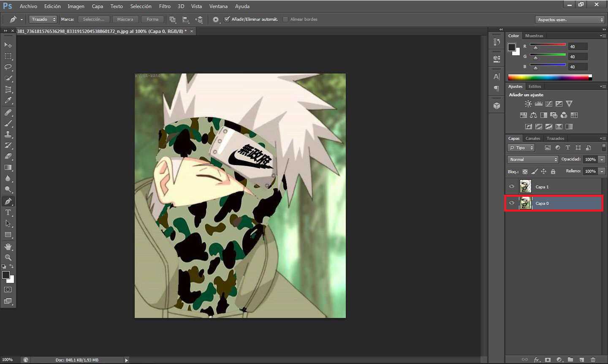Click the Selección... button in options bar
This screenshot has width=608, height=364.
94,19
